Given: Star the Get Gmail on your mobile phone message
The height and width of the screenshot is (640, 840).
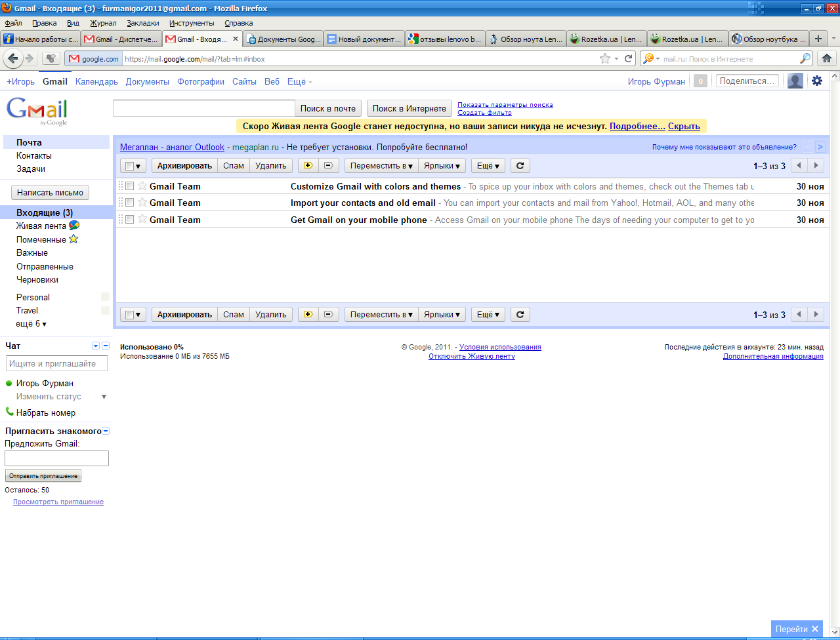Looking at the screenshot, I should (x=142, y=220).
